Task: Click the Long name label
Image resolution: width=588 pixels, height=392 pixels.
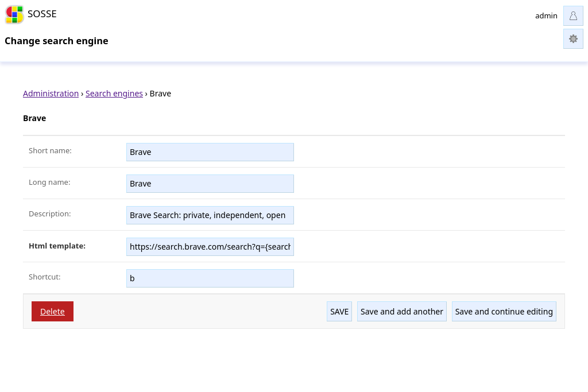Action: coord(49,182)
